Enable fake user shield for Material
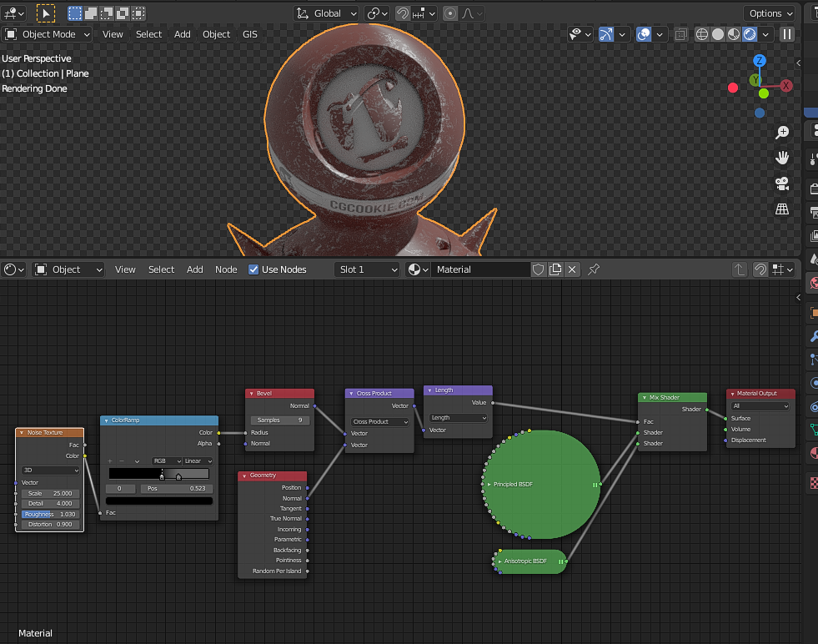The width and height of the screenshot is (818, 644). 539,269
